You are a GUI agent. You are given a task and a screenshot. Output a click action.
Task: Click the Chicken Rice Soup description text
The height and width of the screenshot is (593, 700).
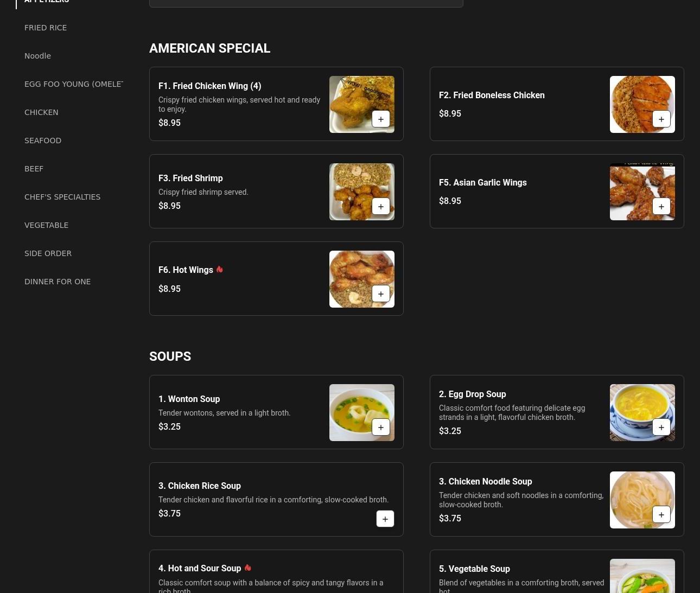(273, 500)
